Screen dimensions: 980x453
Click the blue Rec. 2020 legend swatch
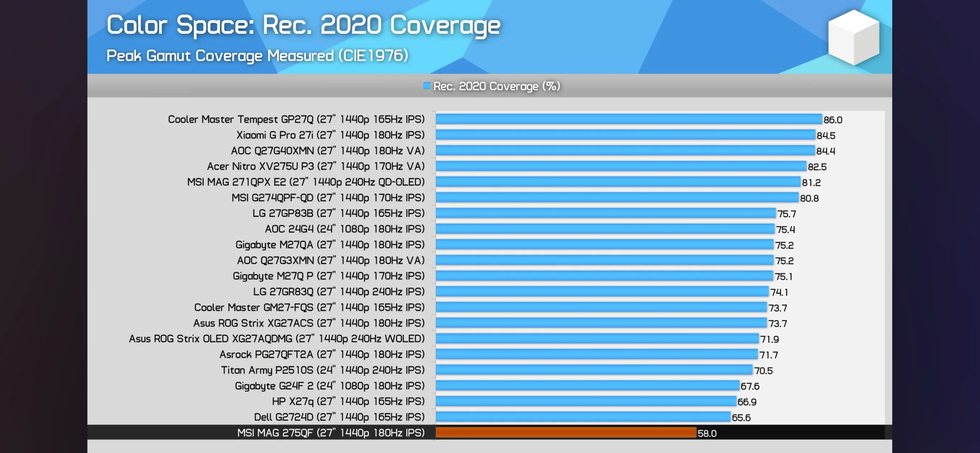point(427,86)
